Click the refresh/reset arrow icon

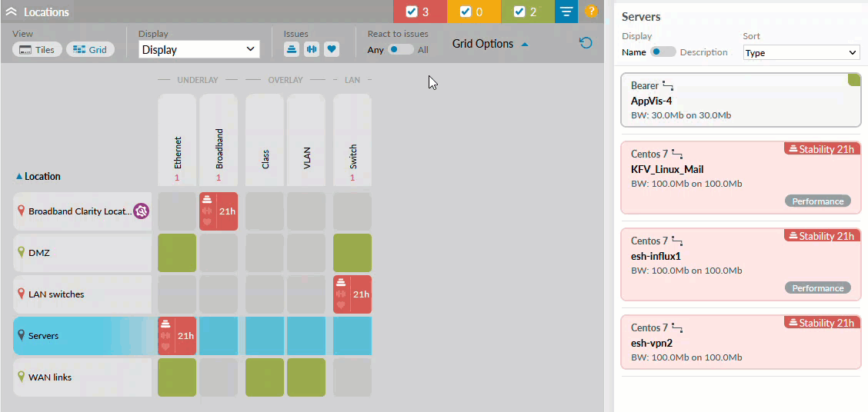[586, 43]
